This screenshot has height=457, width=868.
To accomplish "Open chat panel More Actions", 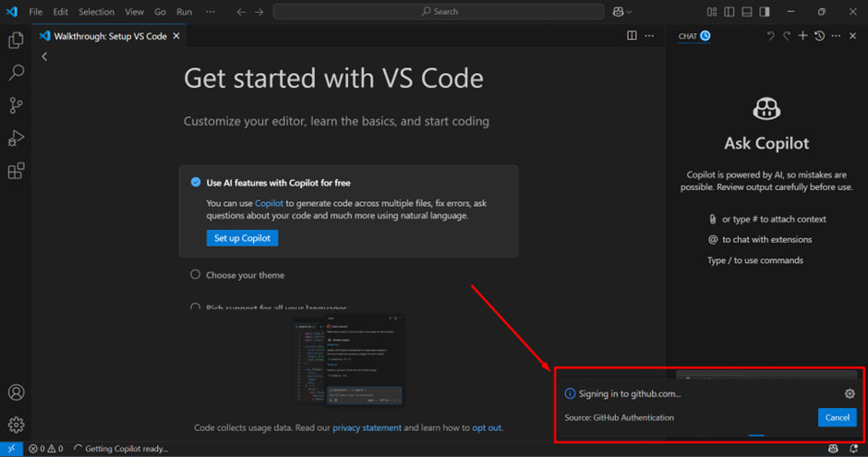I will click(x=836, y=36).
